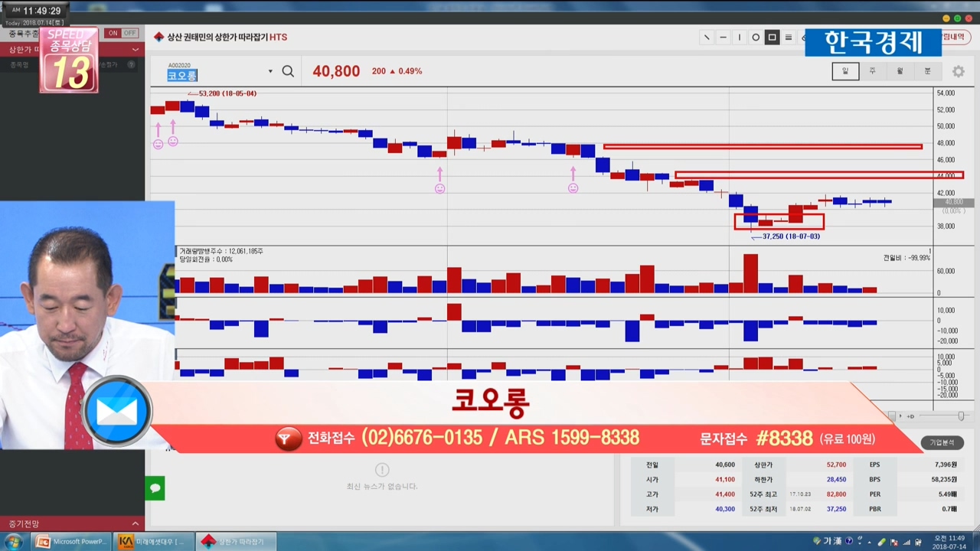
Task: Switch the toggle to OFF
Action: 129,33
